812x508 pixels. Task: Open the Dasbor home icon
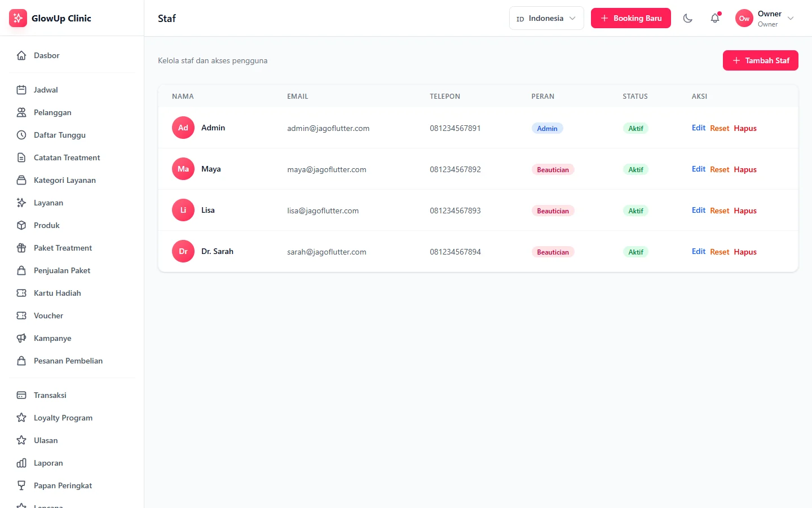[21, 55]
